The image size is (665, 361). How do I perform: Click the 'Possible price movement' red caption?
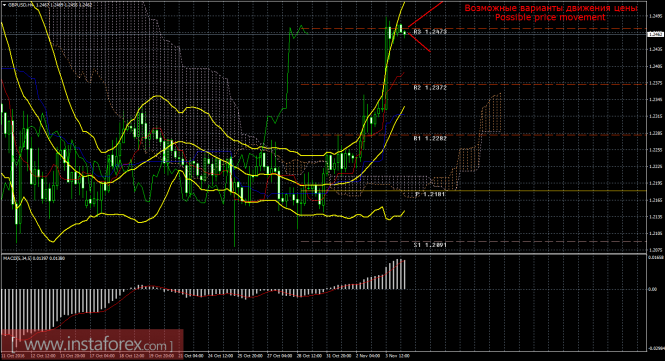click(550, 17)
